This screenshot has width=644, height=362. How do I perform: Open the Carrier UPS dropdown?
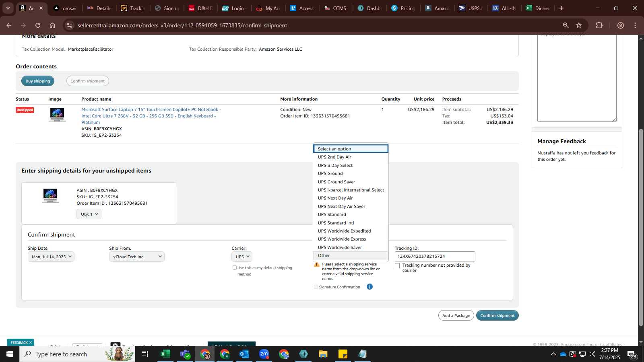pos(242,257)
